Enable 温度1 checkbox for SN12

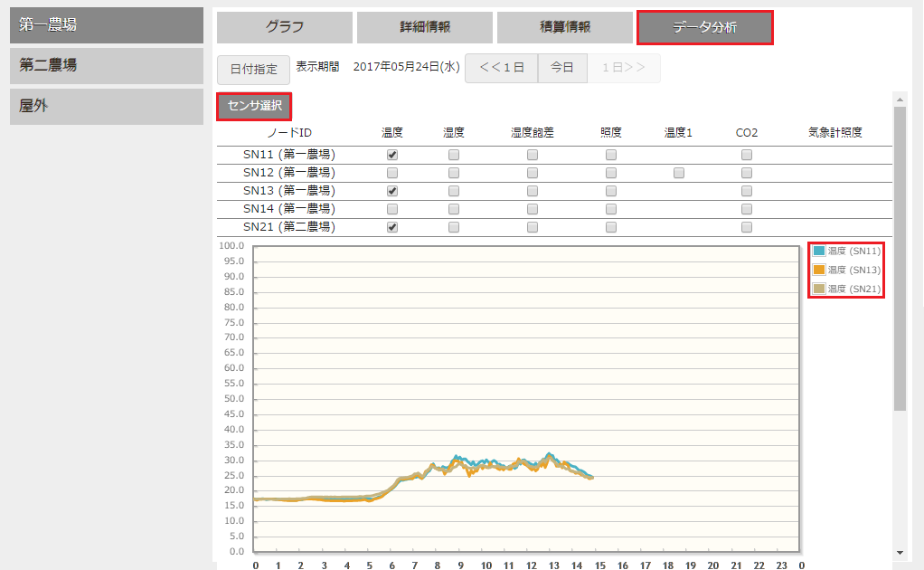679,173
